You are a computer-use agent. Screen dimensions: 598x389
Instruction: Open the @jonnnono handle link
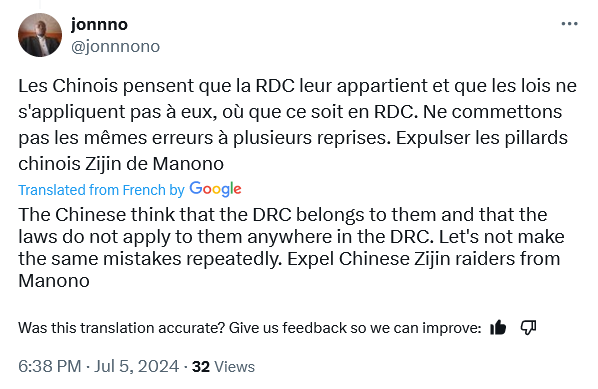115,47
